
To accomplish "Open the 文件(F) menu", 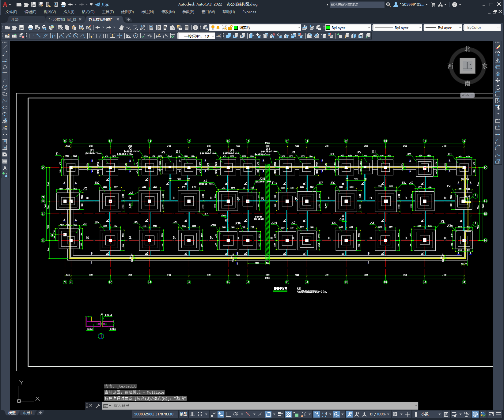I will click(x=11, y=12).
